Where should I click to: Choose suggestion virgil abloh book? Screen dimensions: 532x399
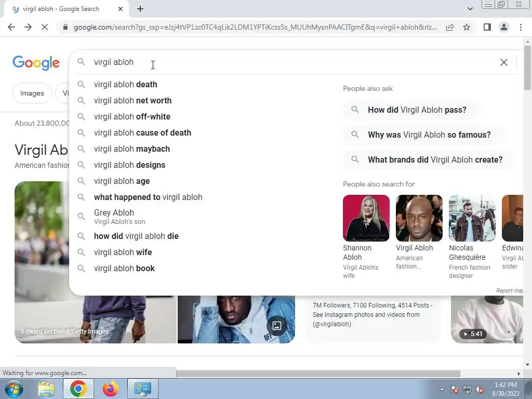point(124,269)
